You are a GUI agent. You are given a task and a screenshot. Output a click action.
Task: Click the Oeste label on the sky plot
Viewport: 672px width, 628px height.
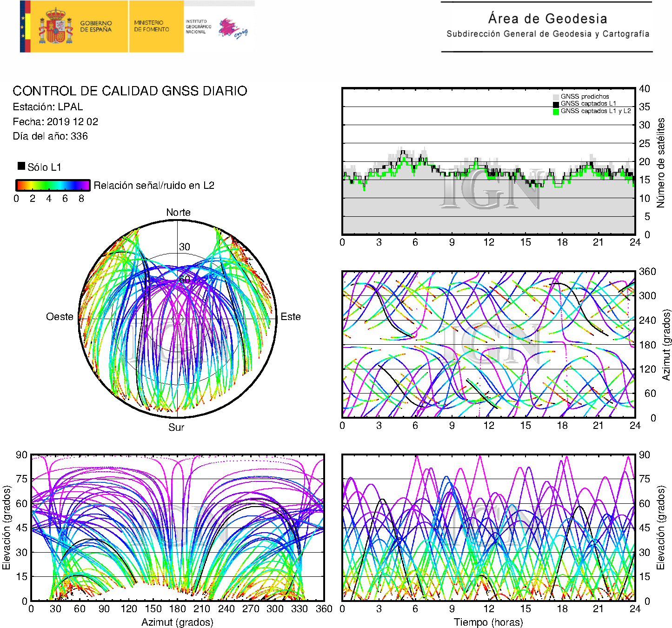(x=60, y=317)
